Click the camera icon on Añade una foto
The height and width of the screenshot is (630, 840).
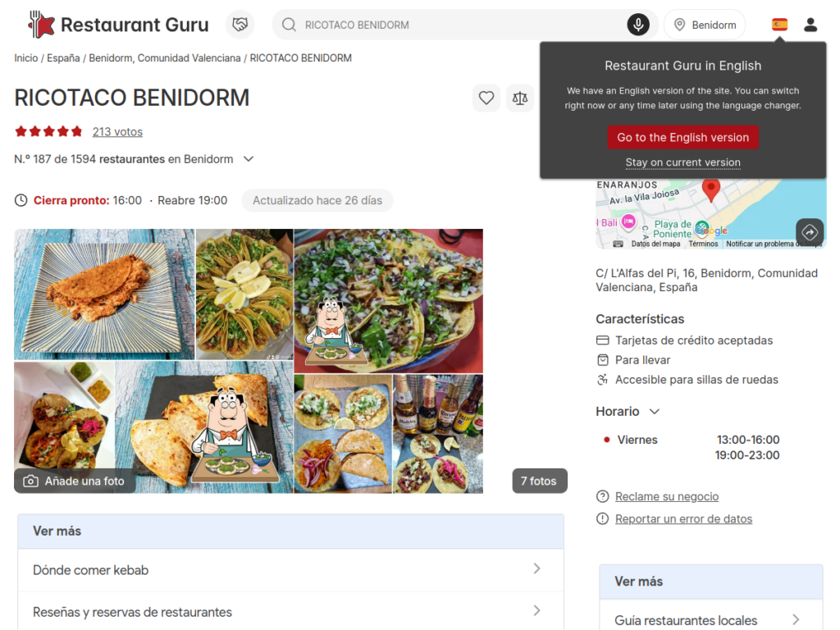(x=30, y=481)
